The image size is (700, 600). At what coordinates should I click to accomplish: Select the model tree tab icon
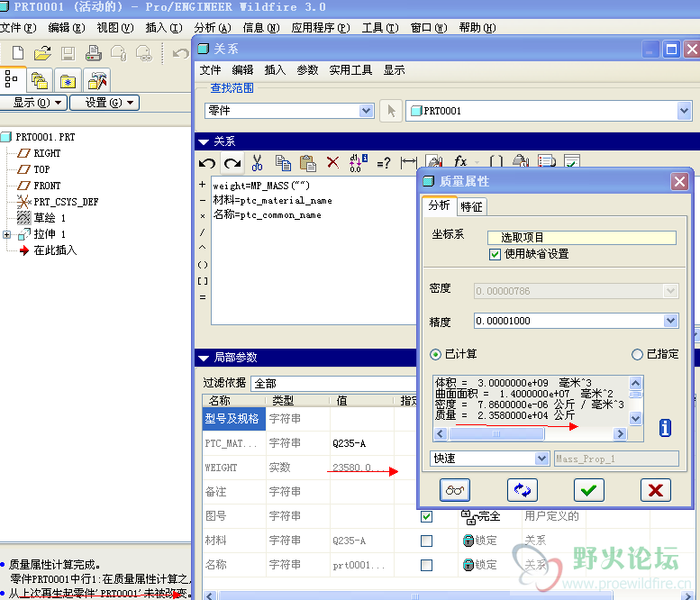pos(12,79)
